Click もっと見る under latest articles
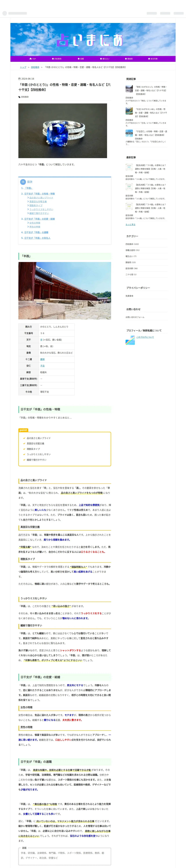Image resolution: width=186 pixels, height=868 pixels. click(x=130, y=224)
